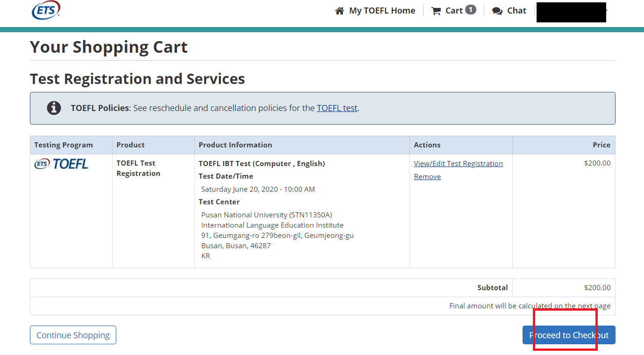
Task: Click the ETS logo
Action: coord(46,10)
